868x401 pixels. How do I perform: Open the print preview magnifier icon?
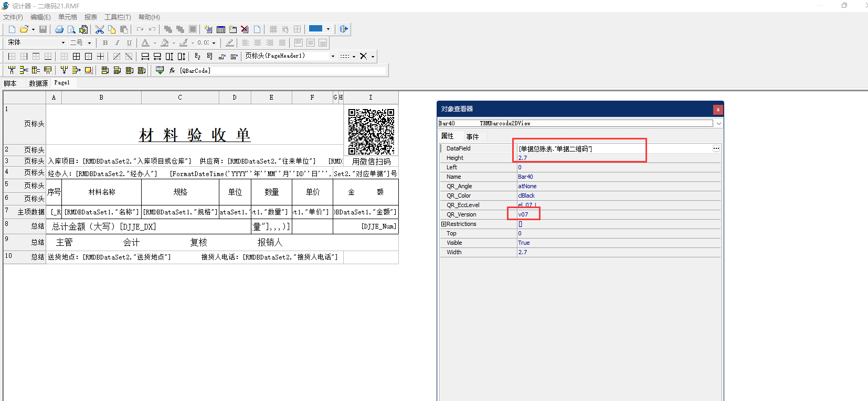pos(71,29)
